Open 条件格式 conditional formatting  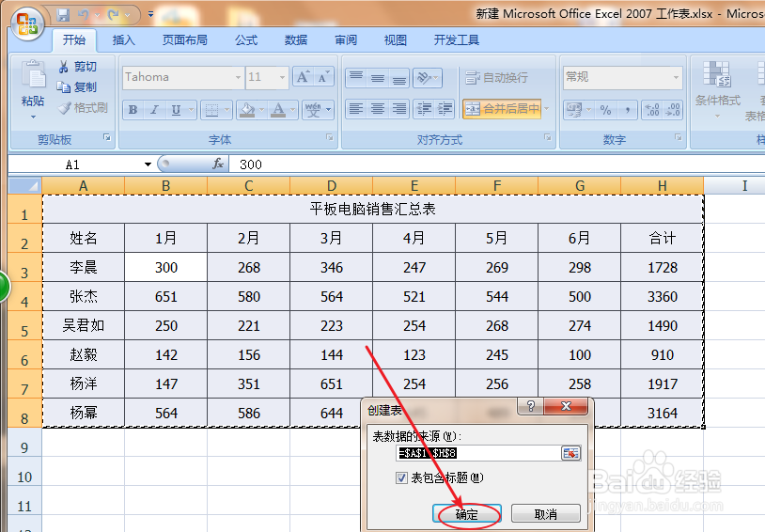pos(717,90)
